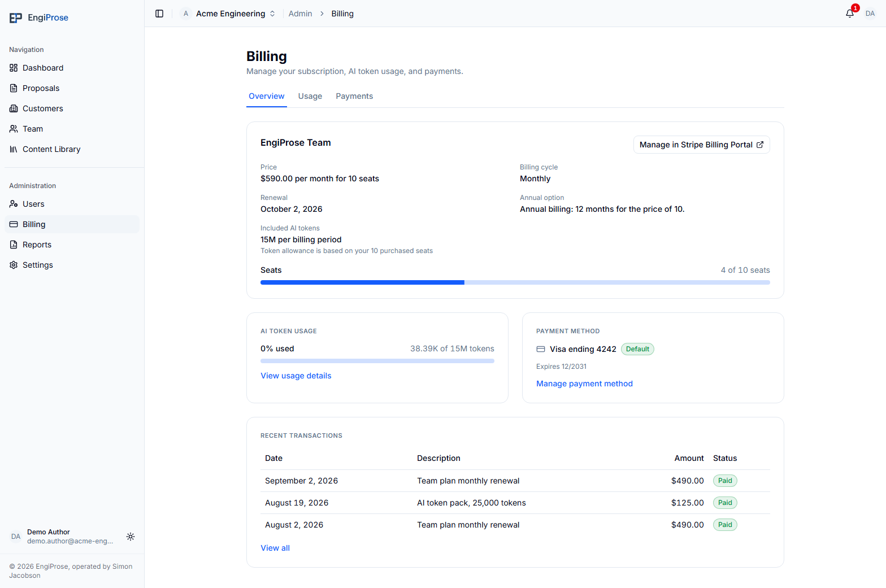886x588 pixels.
Task: Open the notifications bell
Action: (x=850, y=14)
